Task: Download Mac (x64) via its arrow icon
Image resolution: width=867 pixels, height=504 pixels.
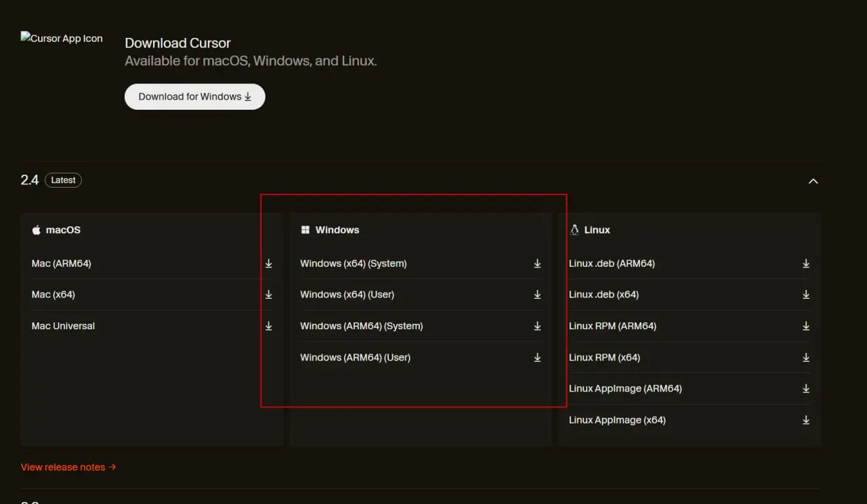Action: click(268, 295)
